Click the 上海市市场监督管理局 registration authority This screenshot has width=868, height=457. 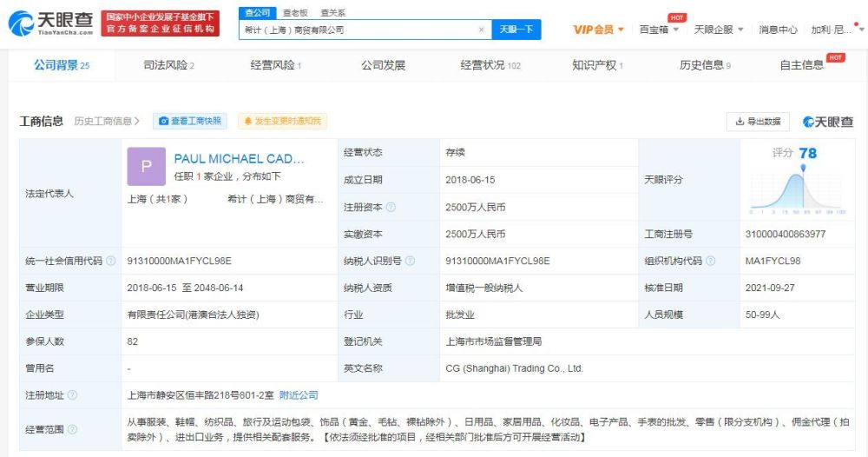(x=493, y=341)
